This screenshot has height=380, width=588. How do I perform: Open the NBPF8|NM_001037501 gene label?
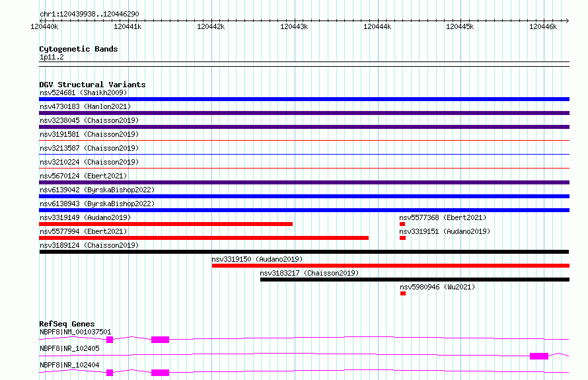coord(75,332)
